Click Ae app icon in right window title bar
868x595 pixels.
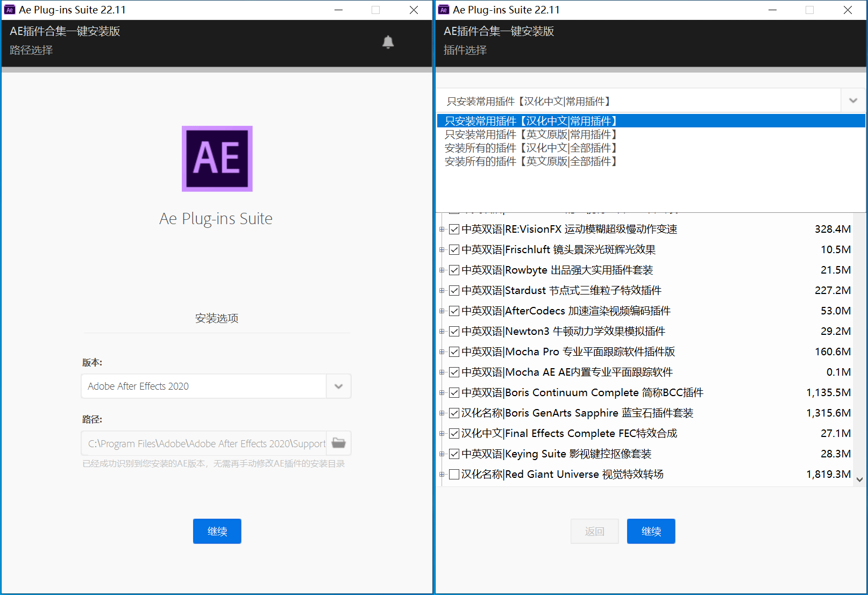click(444, 10)
